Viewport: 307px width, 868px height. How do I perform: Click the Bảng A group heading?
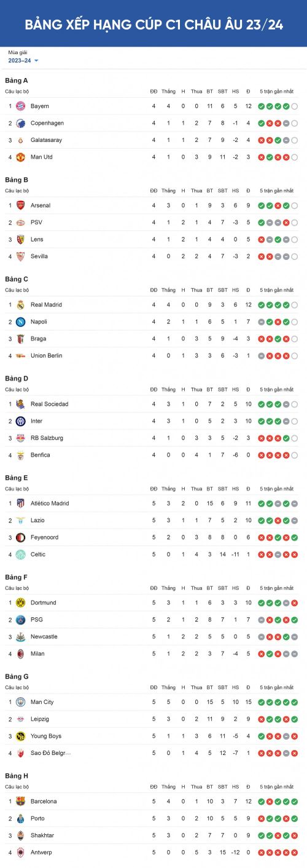point(17,81)
